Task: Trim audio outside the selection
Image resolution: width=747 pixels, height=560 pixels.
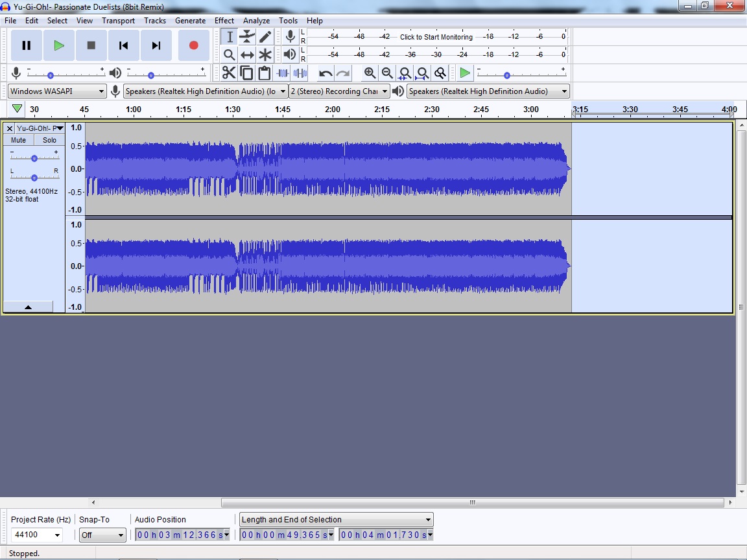Action: click(283, 73)
